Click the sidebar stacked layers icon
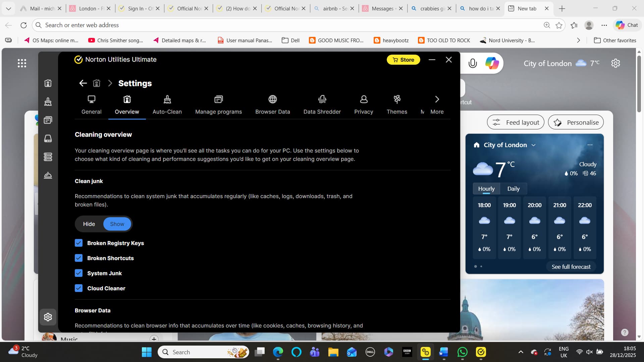644x362 pixels. 48,157
